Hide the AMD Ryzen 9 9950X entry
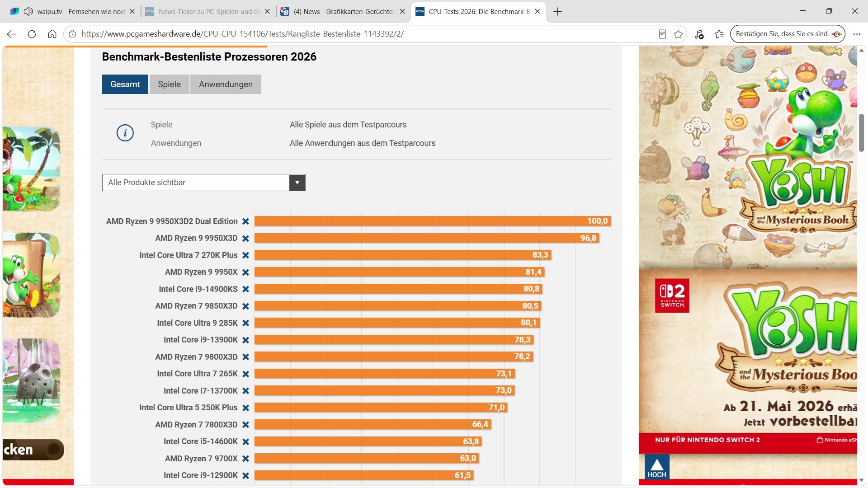The height and width of the screenshot is (488, 868). click(x=245, y=272)
